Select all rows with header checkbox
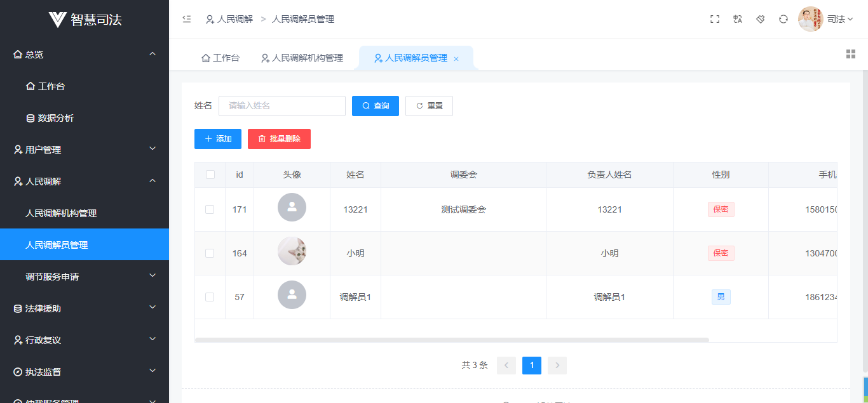Viewport: 868px width, 403px height. [210, 175]
